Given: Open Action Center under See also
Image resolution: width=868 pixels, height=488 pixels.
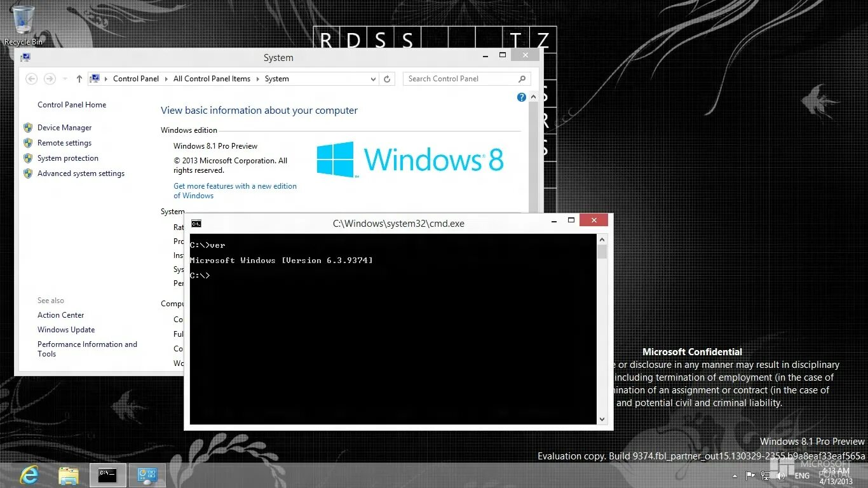Looking at the screenshot, I should click(x=60, y=315).
